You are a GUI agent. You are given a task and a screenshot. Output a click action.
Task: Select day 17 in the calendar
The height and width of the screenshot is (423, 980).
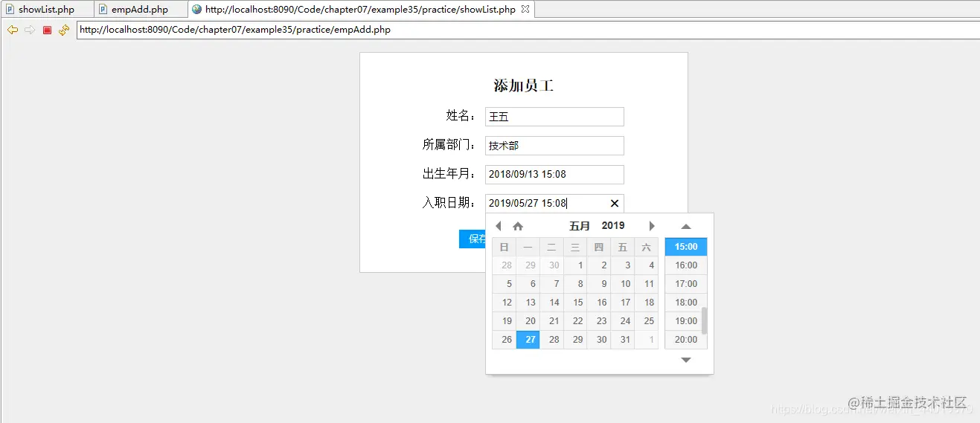point(624,303)
